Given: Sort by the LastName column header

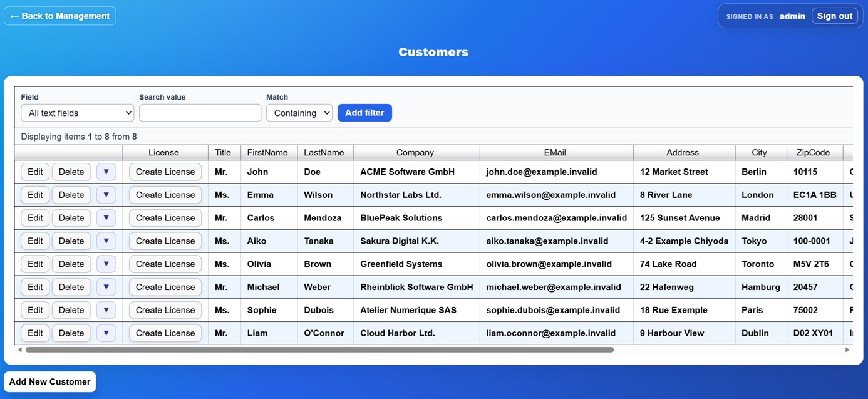Looking at the screenshot, I should pos(325,152).
